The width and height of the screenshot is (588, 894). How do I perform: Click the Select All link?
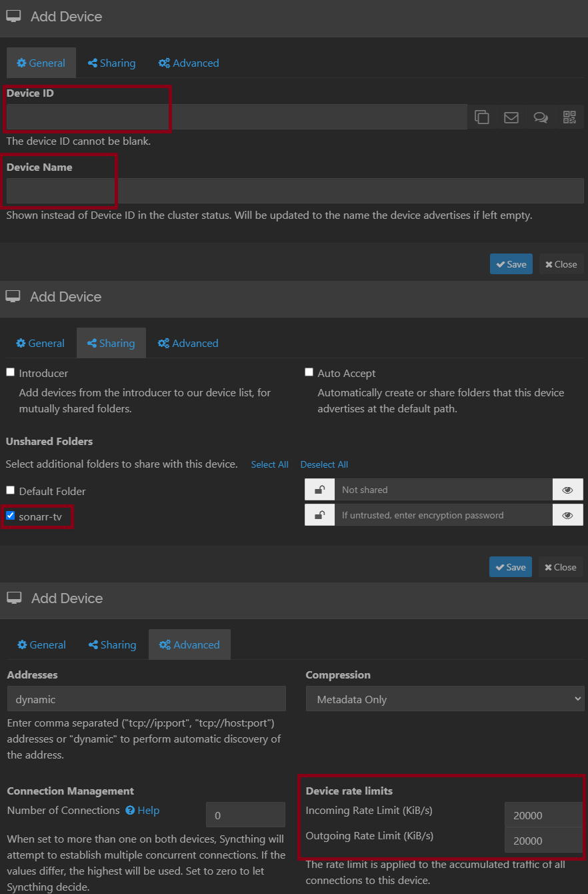(269, 464)
